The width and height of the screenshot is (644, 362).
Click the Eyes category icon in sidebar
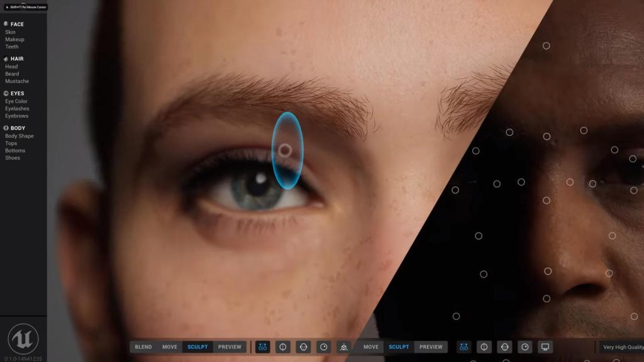[6, 94]
